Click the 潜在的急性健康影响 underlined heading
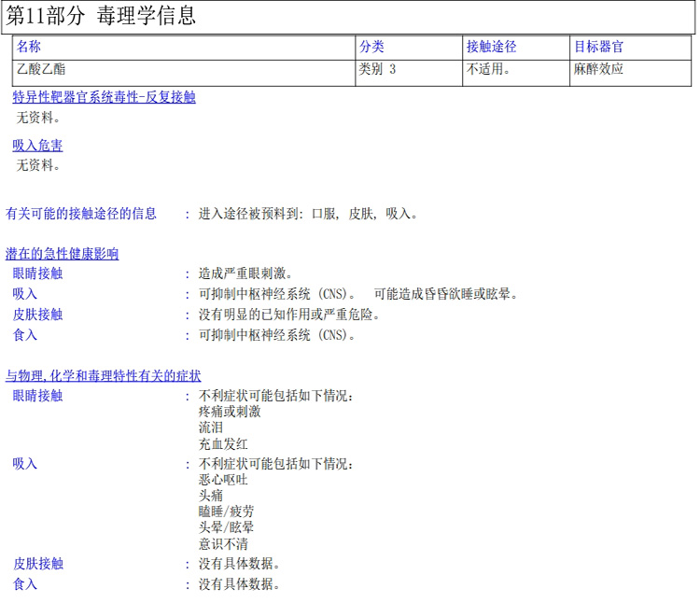The image size is (700, 603). pos(62,254)
